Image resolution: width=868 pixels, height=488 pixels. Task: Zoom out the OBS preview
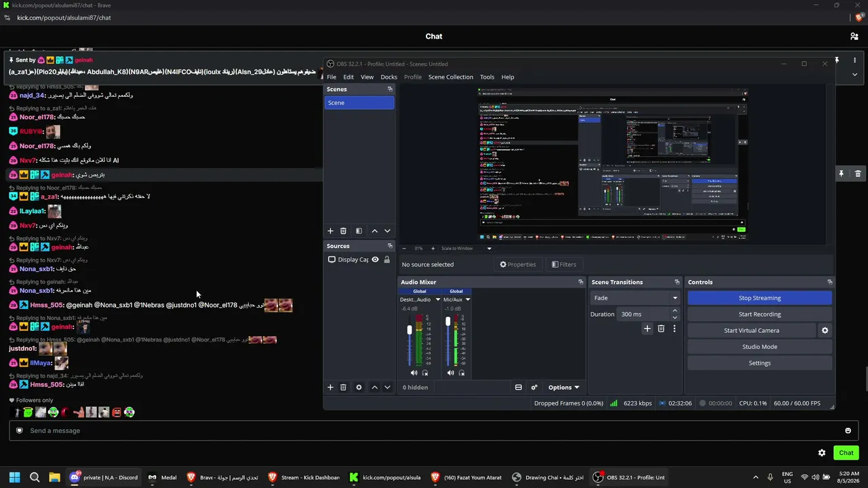[404, 248]
